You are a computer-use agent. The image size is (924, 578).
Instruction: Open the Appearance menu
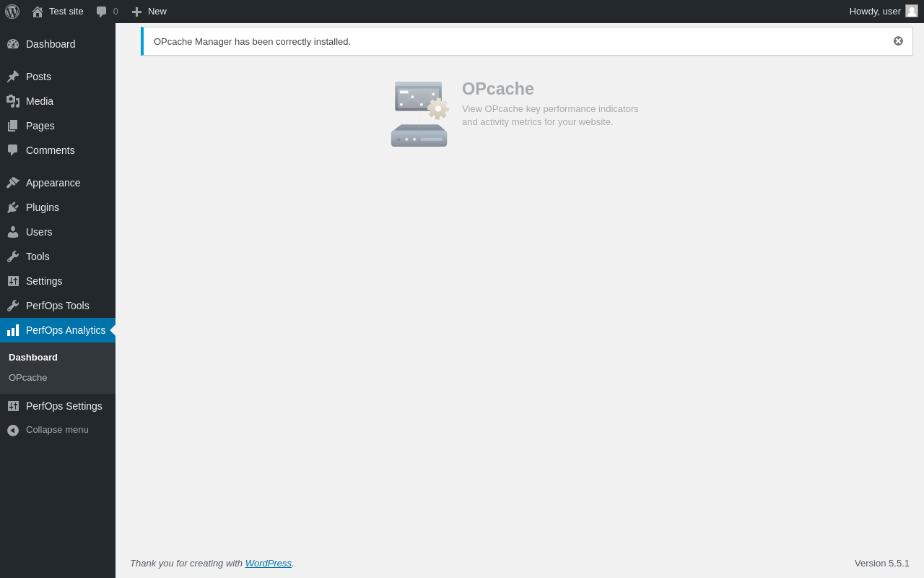click(x=53, y=183)
